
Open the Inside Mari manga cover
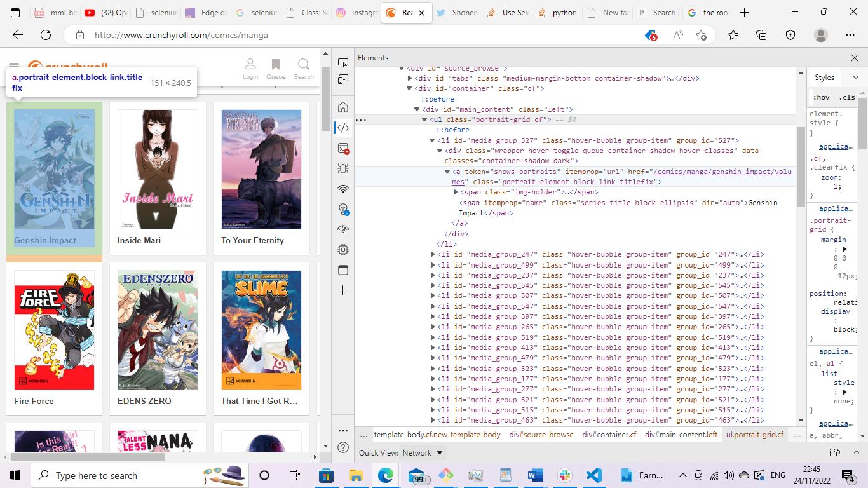[x=158, y=169]
